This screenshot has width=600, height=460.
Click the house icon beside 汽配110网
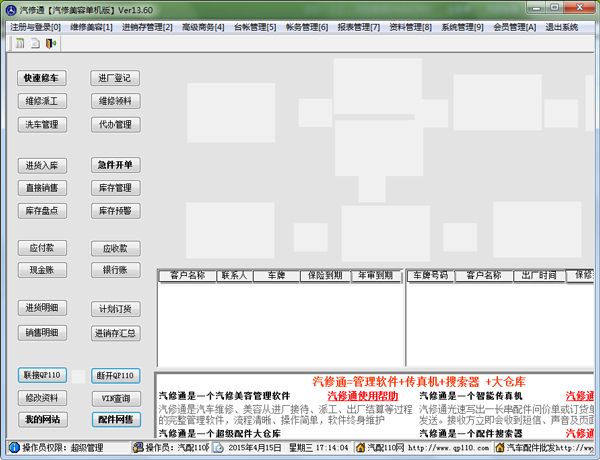coord(360,447)
